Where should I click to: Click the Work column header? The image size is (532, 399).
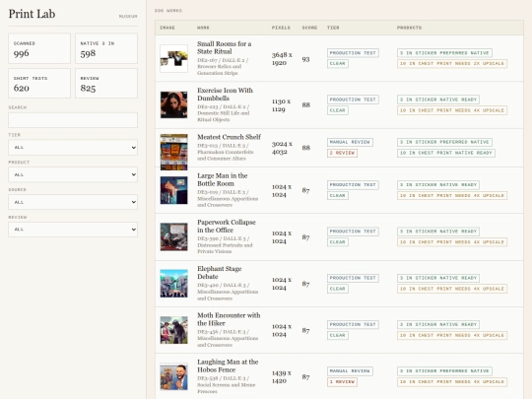pyautogui.click(x=203, y=28)
